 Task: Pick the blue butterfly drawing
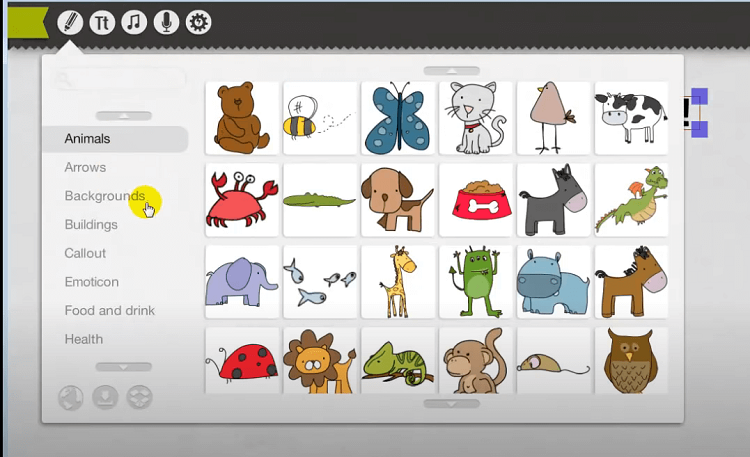point(398,118)
